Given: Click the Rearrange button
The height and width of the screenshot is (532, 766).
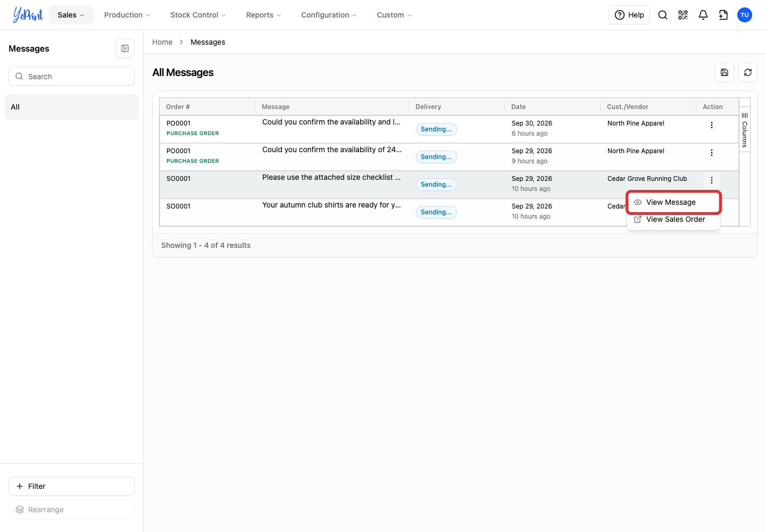Looking at the screenshot, I should coord(71,510).
